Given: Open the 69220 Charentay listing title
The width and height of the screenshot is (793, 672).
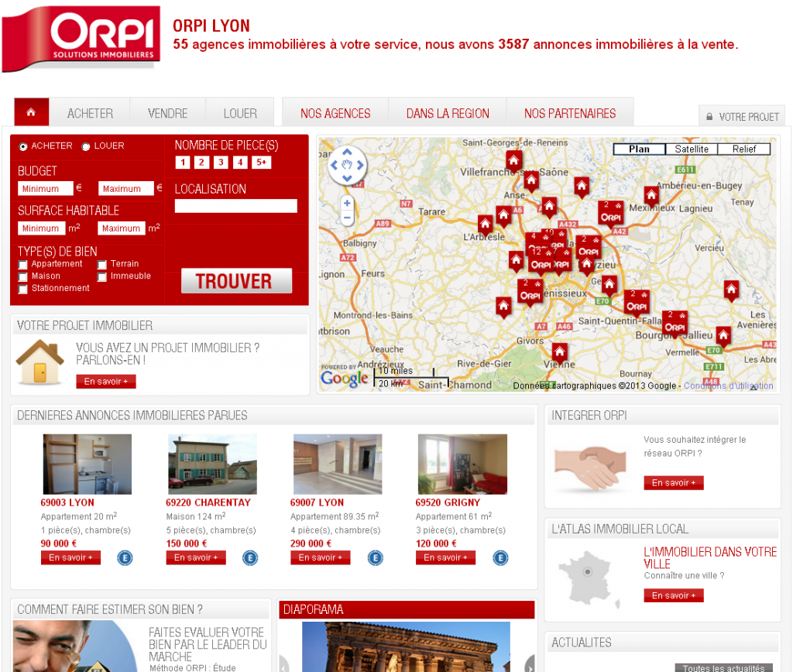Looking at the screenshot, I should tap(208, 502).
